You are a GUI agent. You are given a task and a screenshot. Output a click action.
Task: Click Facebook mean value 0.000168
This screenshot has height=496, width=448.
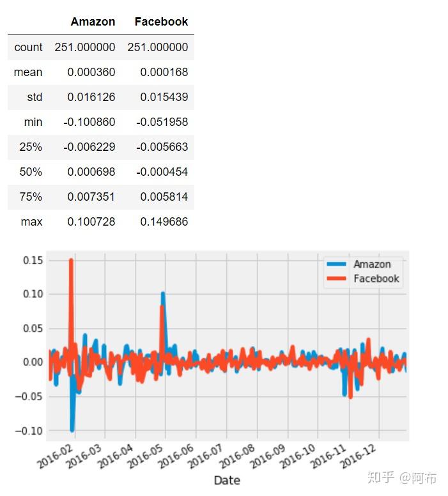pos(164,72)
